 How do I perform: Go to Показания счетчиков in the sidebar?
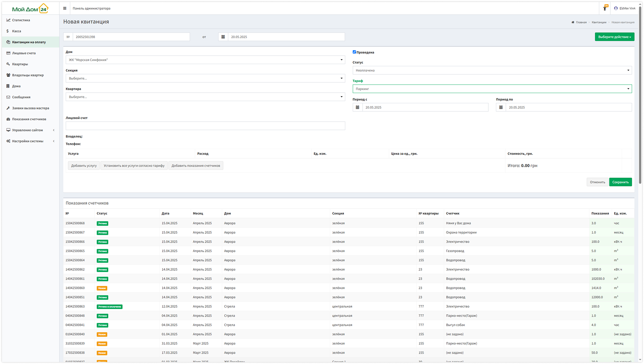[x=29, y=119]
